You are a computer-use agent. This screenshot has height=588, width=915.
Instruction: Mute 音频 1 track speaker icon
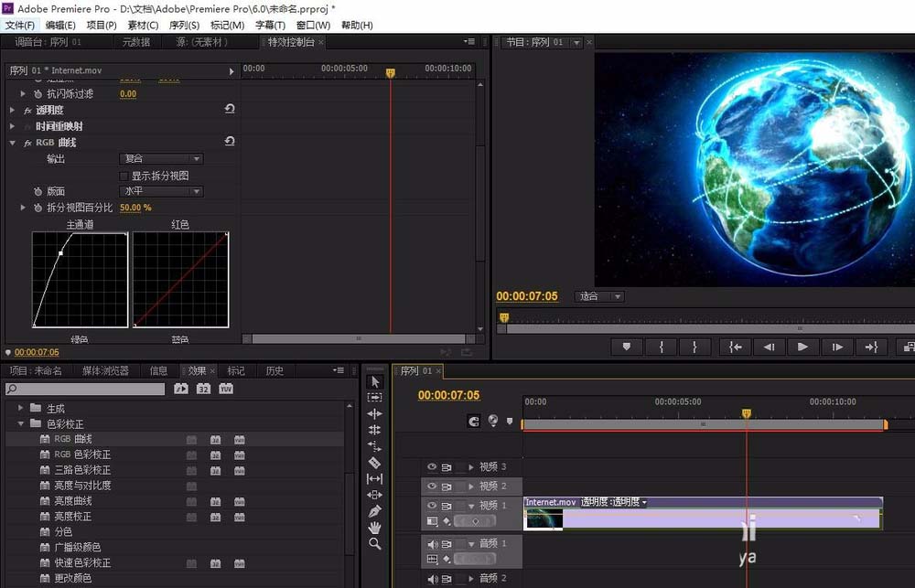(x=432, y=544)
